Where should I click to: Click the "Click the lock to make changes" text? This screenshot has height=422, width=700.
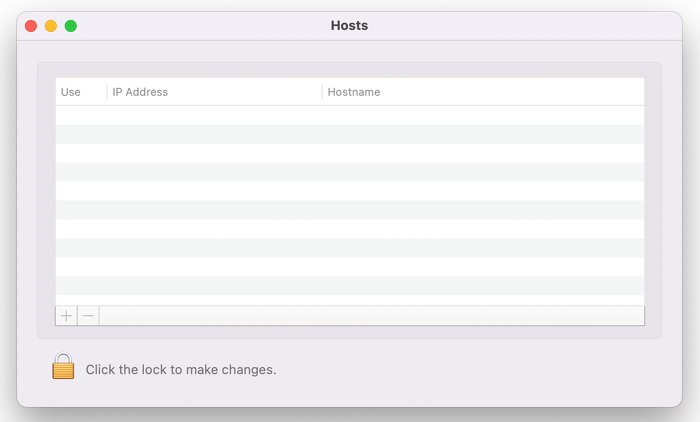180,370
